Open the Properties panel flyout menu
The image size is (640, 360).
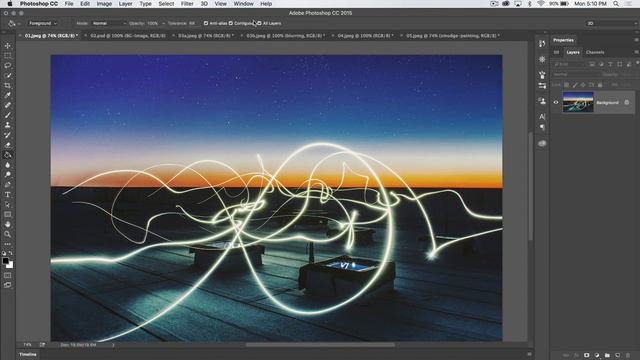[636, 40]
